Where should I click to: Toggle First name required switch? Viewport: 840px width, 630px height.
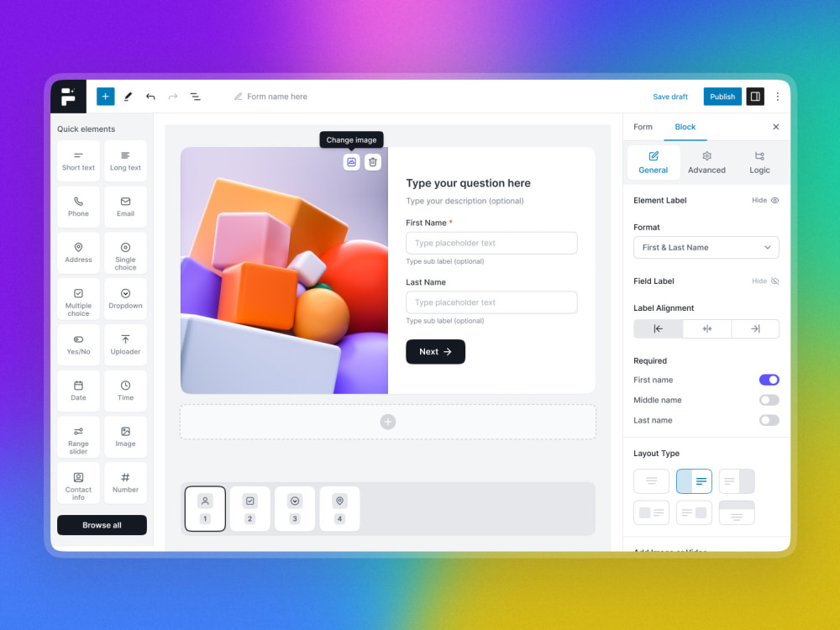pos(769,380)
